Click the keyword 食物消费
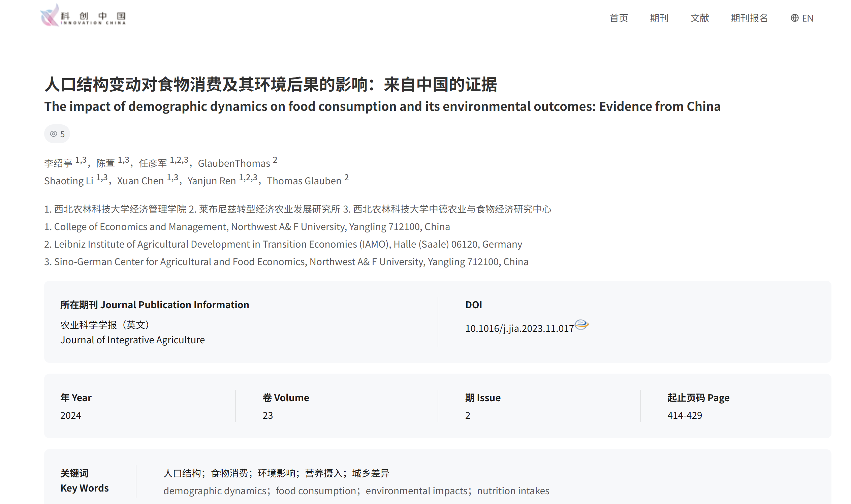The image size is (851, 504). 229,473
